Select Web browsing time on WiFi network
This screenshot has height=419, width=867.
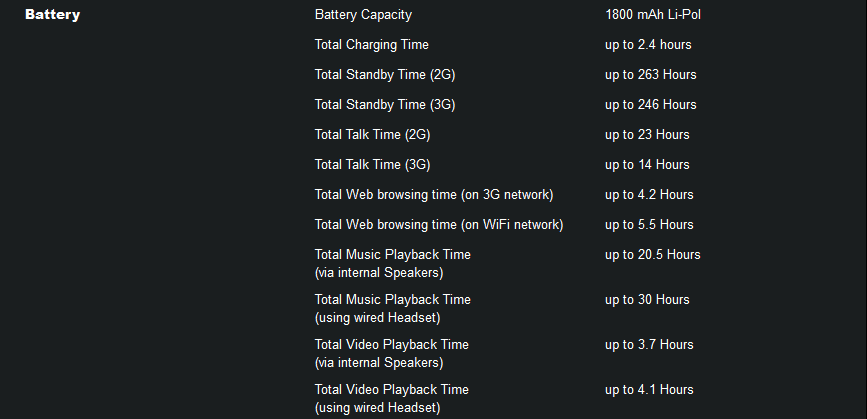(x=439, y=224)
